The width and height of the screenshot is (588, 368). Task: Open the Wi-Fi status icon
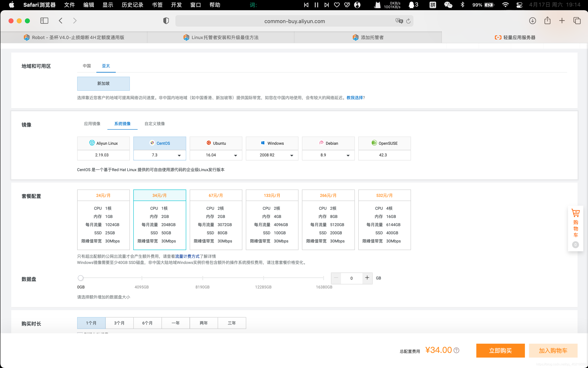click(x=505, y=5)
